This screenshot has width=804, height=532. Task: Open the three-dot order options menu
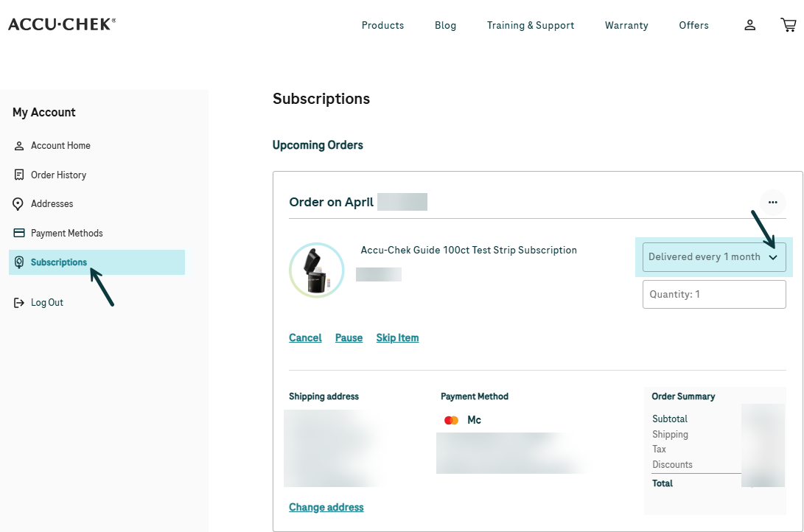[x=773, y=203]
